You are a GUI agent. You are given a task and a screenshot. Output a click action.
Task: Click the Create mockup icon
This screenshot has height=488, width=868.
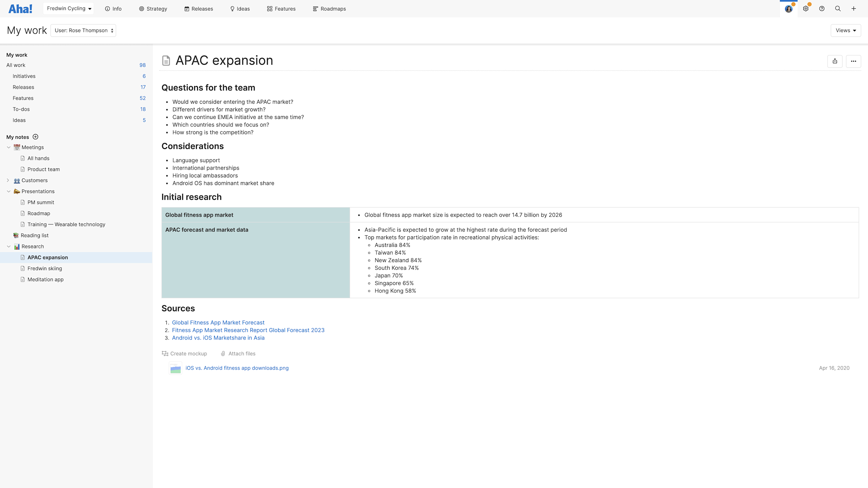click(x=165, y=353)
